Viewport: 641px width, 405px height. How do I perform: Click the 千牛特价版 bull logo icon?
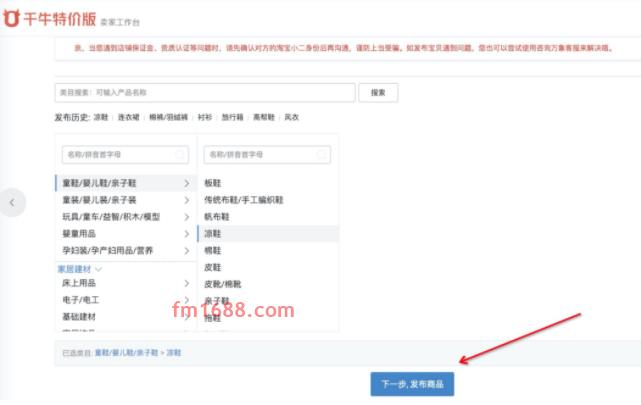coord(11,18)
